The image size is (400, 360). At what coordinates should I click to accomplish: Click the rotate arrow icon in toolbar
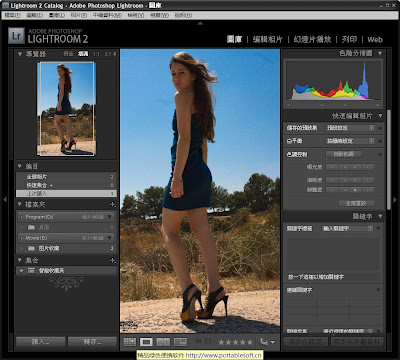(x=264, y=342)
